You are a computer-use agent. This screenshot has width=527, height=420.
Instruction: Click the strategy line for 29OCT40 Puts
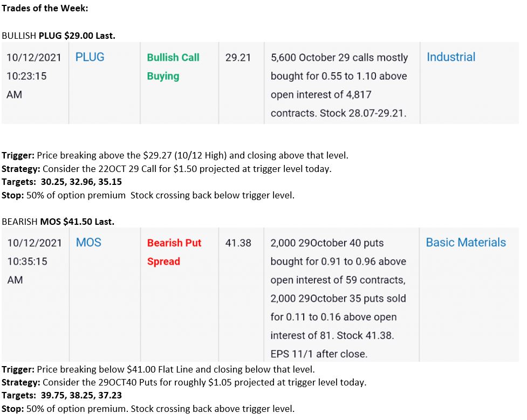[x=184, y=382]
